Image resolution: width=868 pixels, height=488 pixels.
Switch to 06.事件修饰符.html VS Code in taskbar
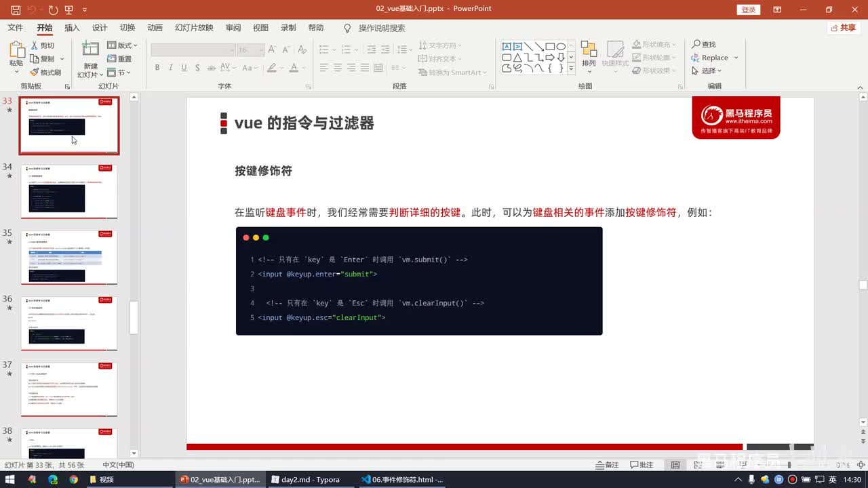401,479
